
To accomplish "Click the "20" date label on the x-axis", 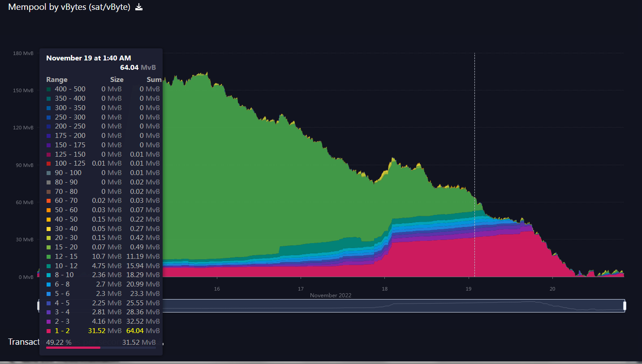I will [552, 289].
